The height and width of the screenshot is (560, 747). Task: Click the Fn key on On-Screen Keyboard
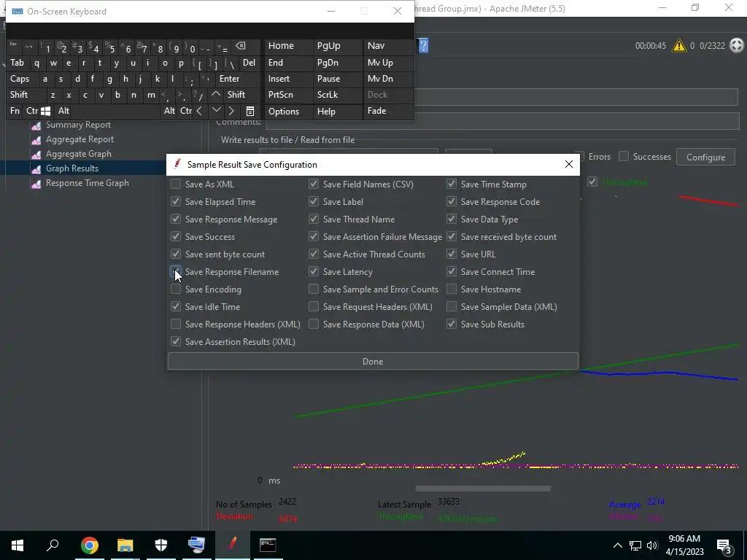[15, 111]
